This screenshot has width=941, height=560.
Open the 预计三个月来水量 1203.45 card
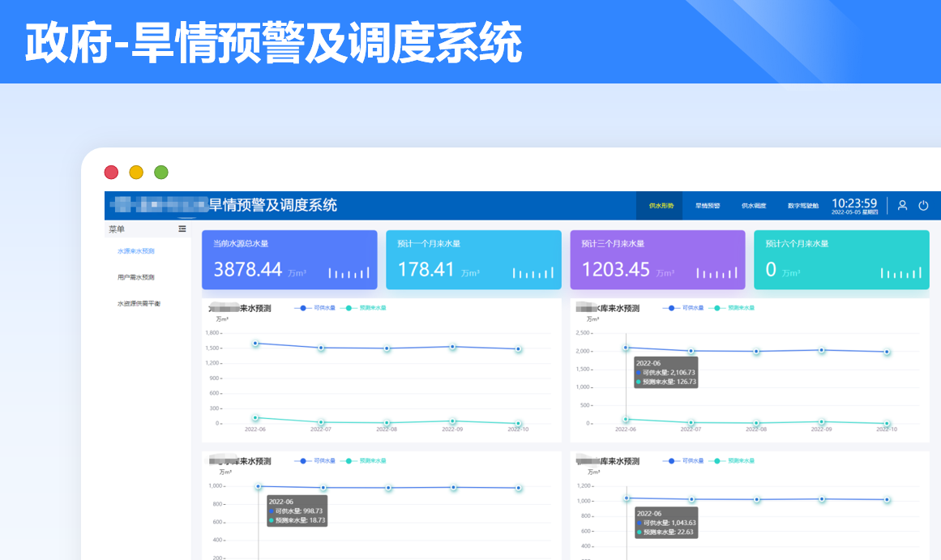tap(658, 260)
